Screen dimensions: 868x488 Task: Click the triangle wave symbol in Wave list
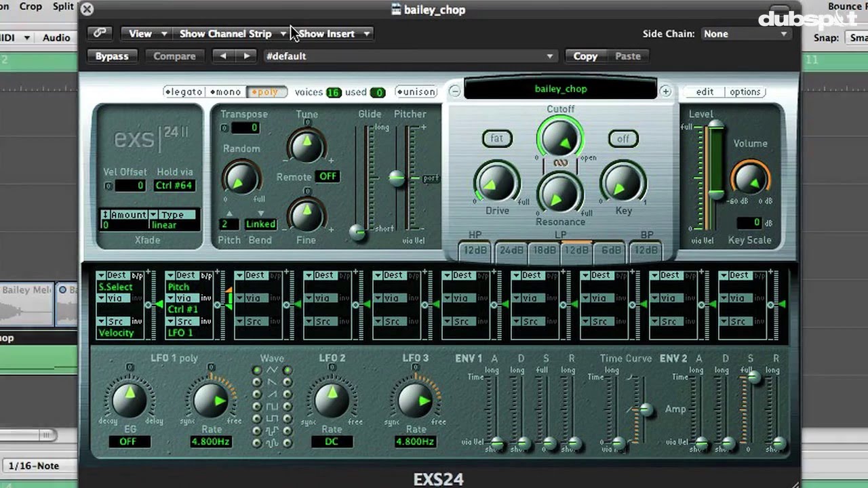tap(272, 371)
